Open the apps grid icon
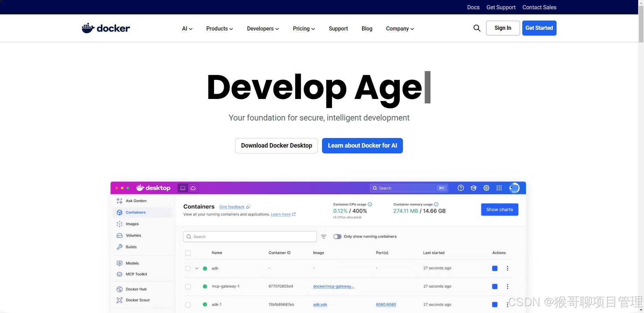Screen dimensions: 644x313 tap(499, 188)
